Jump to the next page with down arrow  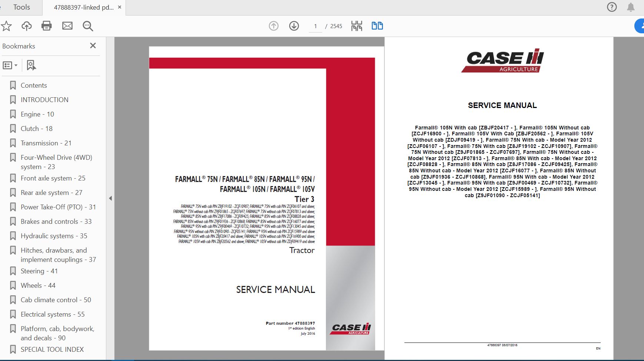pyautogui.click(x=294, y=26)
